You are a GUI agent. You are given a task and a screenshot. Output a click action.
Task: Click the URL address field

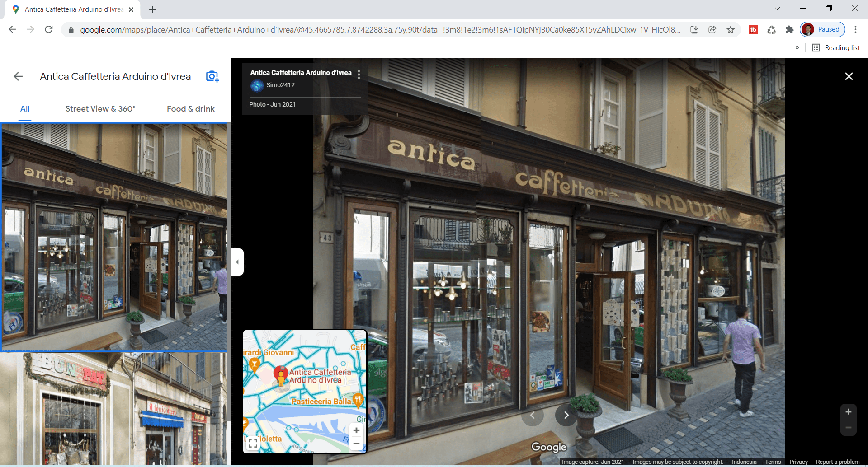[380, 30]
